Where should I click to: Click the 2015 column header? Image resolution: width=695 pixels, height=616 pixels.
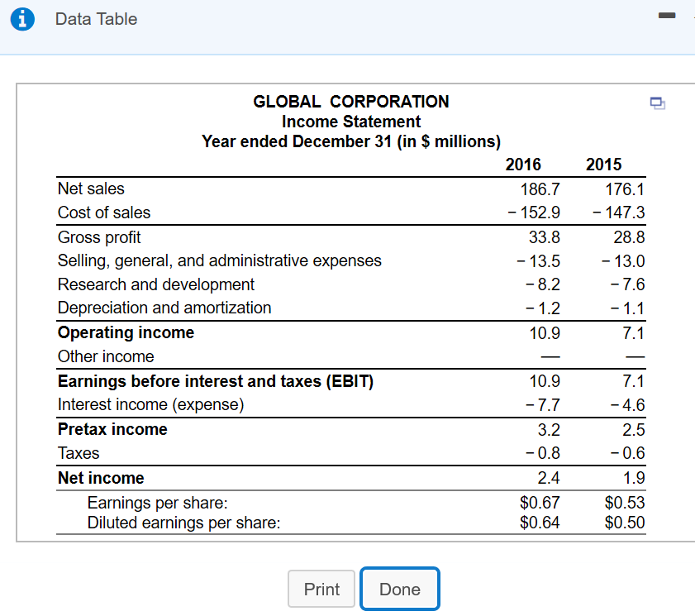pyautogui.click(x=604, y=165)
